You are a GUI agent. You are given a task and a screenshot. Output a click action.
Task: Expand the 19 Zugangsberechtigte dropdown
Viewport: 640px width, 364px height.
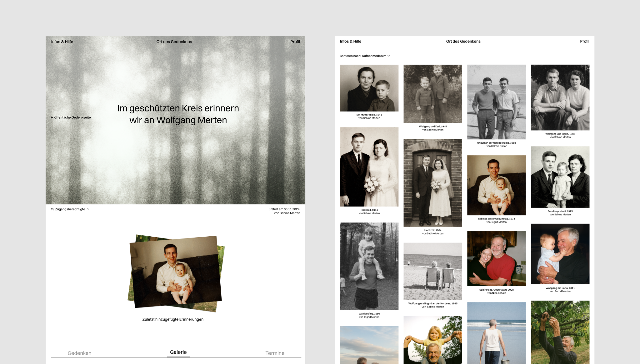(x=70, y=209)
